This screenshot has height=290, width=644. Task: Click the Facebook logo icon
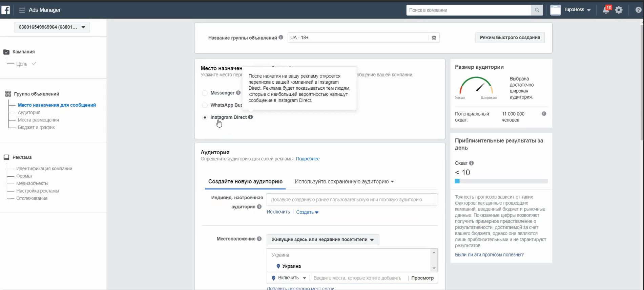6,10
